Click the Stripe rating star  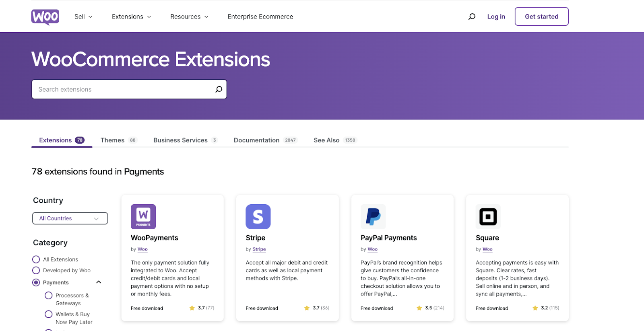pyautogui.click(x=307, y=308)
